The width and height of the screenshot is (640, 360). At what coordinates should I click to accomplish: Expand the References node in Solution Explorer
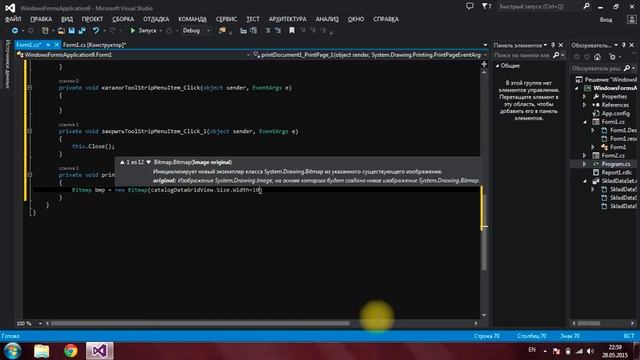[584, 105]
